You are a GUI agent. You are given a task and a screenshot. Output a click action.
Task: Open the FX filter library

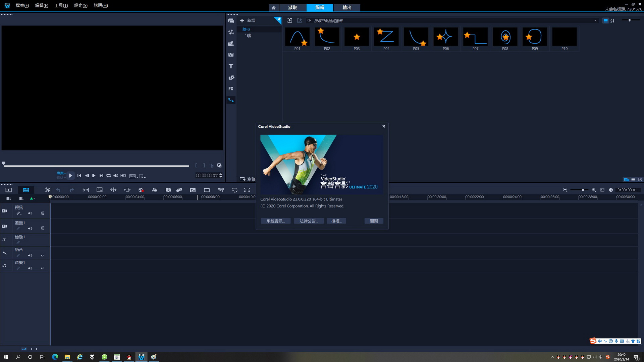tap(231, 89)
